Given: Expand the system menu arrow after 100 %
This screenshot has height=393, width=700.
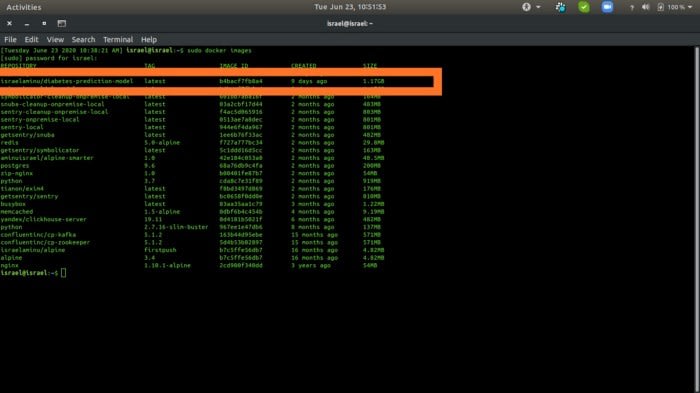Looking at the screenshot, I should 690,7.
